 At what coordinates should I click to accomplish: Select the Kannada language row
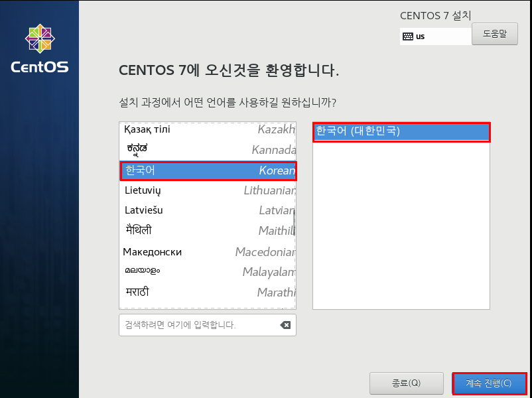pos(208,150)
